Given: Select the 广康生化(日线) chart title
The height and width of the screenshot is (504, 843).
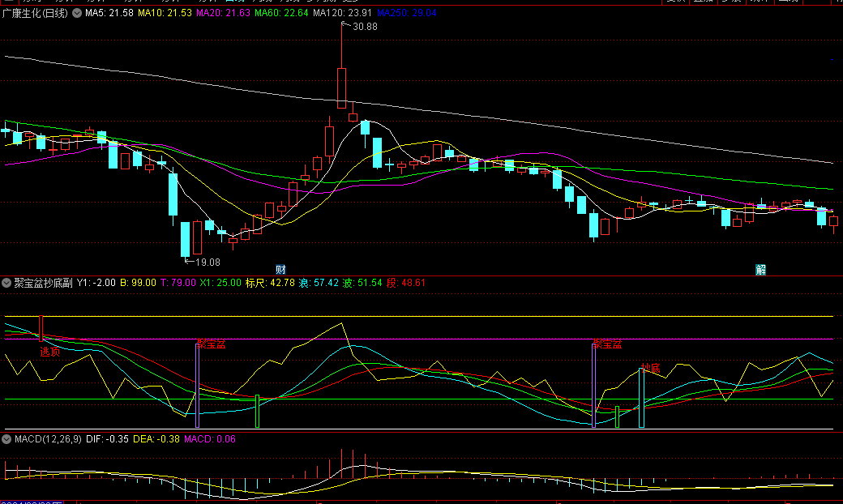Looking at the screenshot, I should tap(35, 13).
